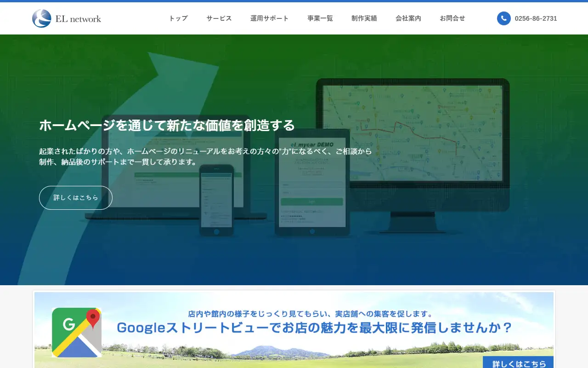Click the blue phone icon

tap(503, 18)
